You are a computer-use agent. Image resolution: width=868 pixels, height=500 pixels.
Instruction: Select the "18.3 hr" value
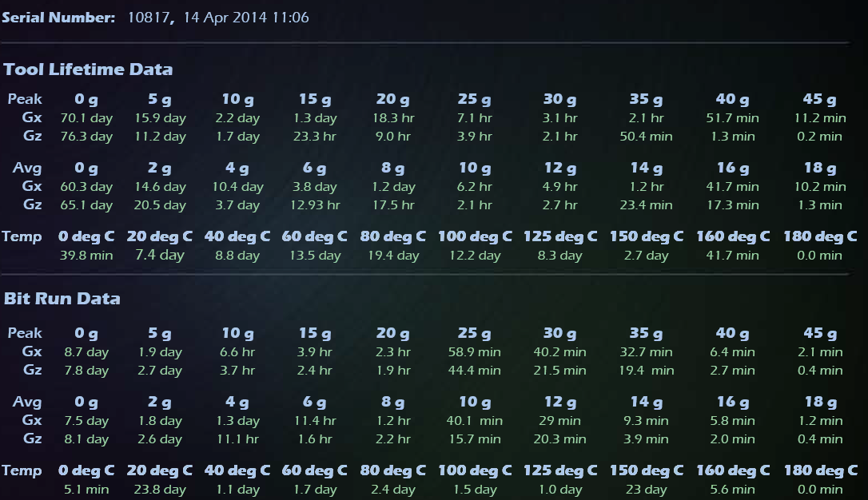393,118
